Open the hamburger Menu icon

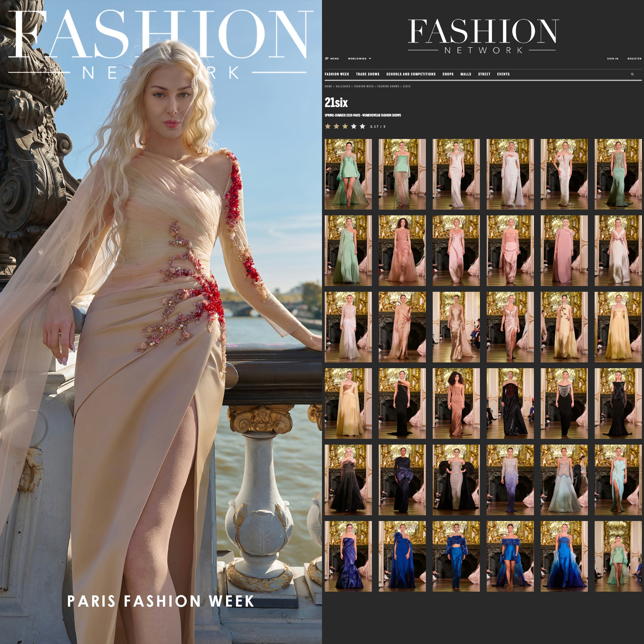pos(327,59)
